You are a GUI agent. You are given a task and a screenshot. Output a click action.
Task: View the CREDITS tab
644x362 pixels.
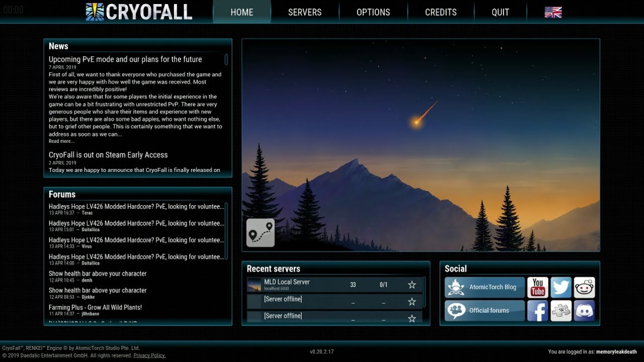pyautogui.click(x=441, y=12)
